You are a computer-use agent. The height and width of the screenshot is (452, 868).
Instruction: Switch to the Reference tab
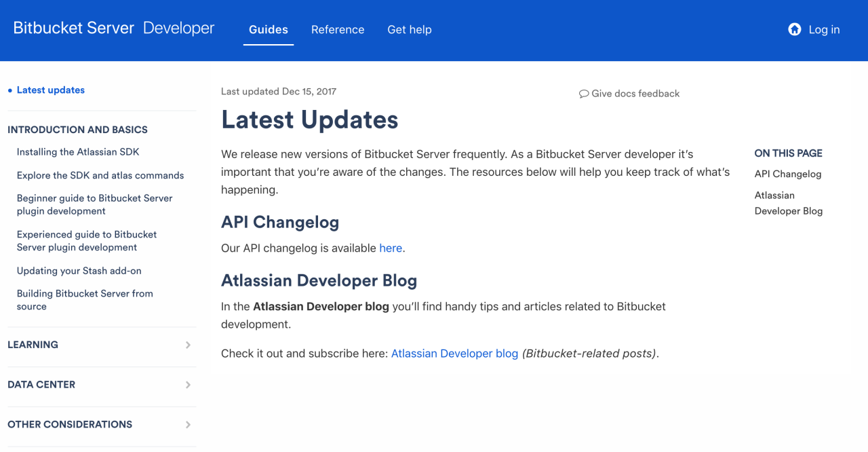coord(338,30)
